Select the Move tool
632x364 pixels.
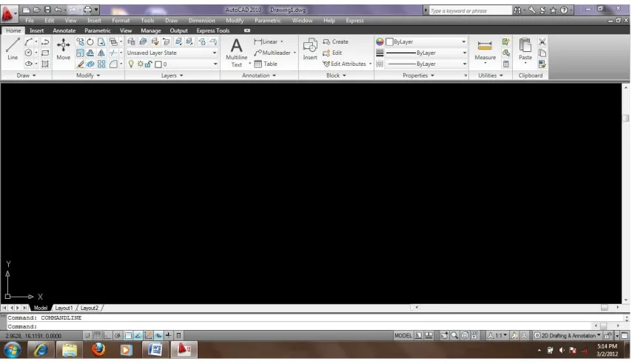tap(64, 49)
